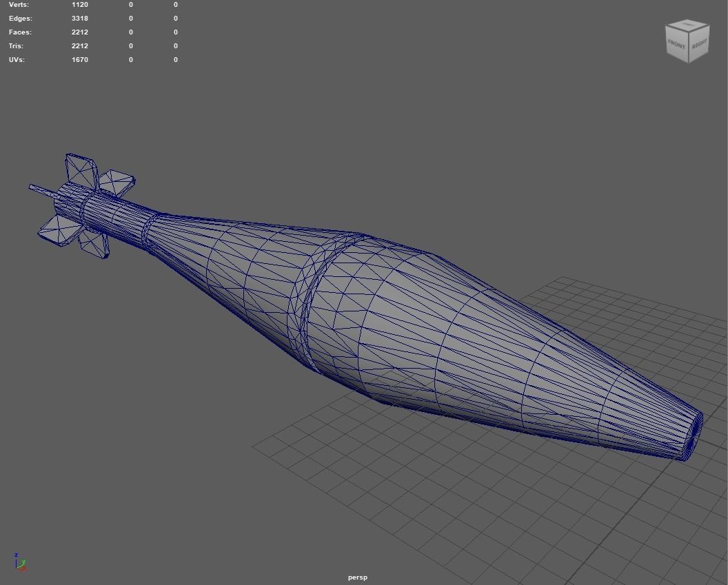Click the 'UVs:' heads-up label
Screen dimensions: 728x585
[17, 60]
